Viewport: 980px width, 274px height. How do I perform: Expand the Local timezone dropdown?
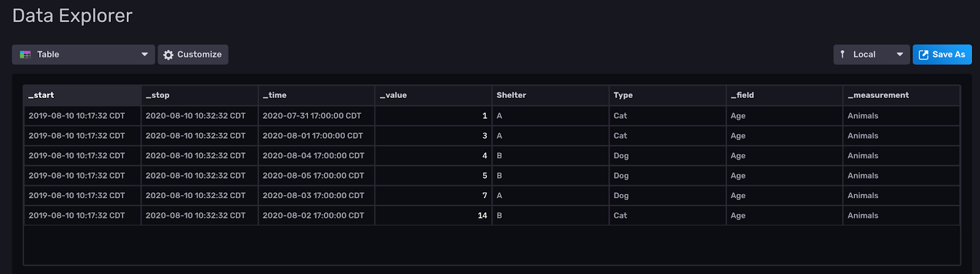click(x=872, y=54)
